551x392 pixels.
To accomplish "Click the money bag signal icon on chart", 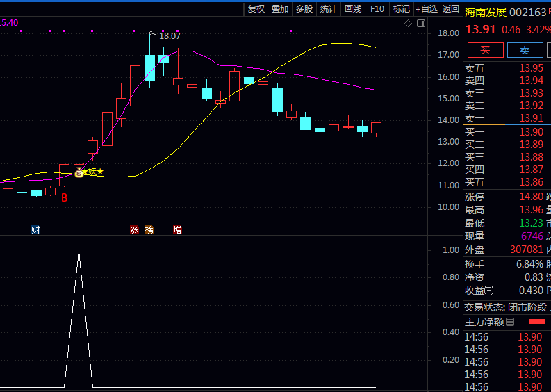I will 79,172.
